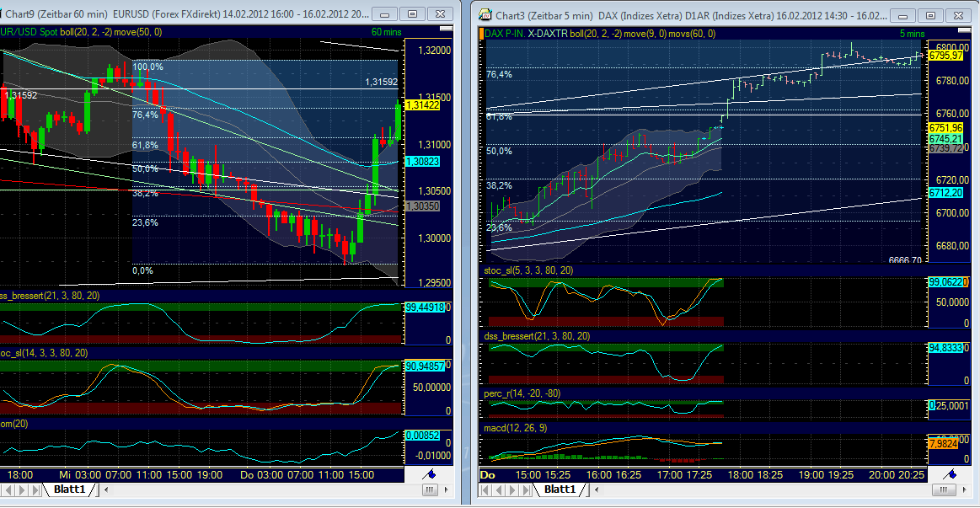
Task: Click the previous-sheet arrow icon in Chart3
Action: coord(500,489)
